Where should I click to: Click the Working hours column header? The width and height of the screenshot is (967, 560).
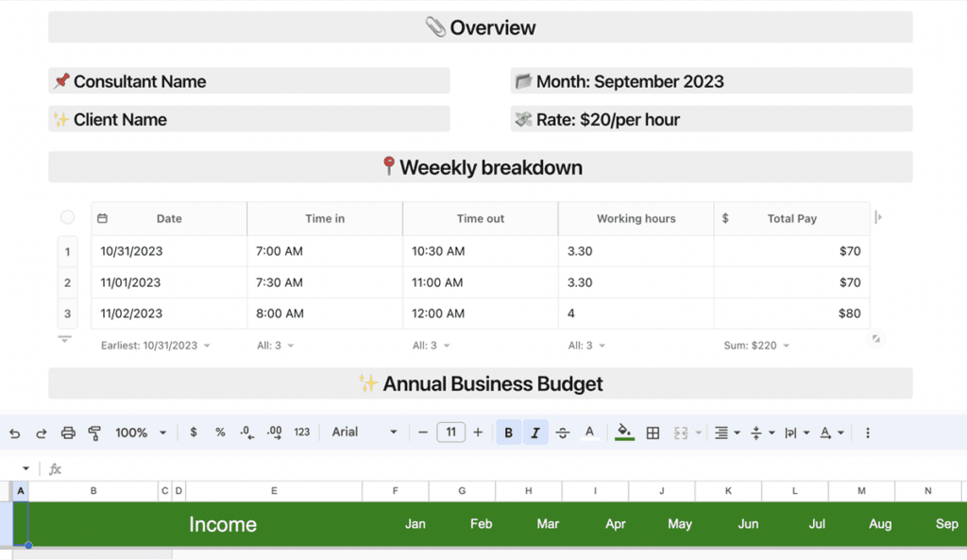pyautogui.click(x=636, y=218)
